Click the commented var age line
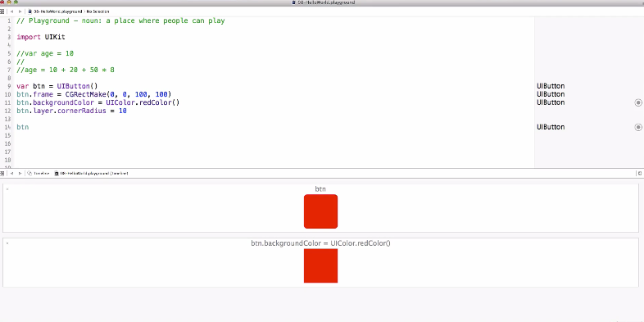Image resolution: width=644 pixels, height=322 pixels. tap(45, 53)
